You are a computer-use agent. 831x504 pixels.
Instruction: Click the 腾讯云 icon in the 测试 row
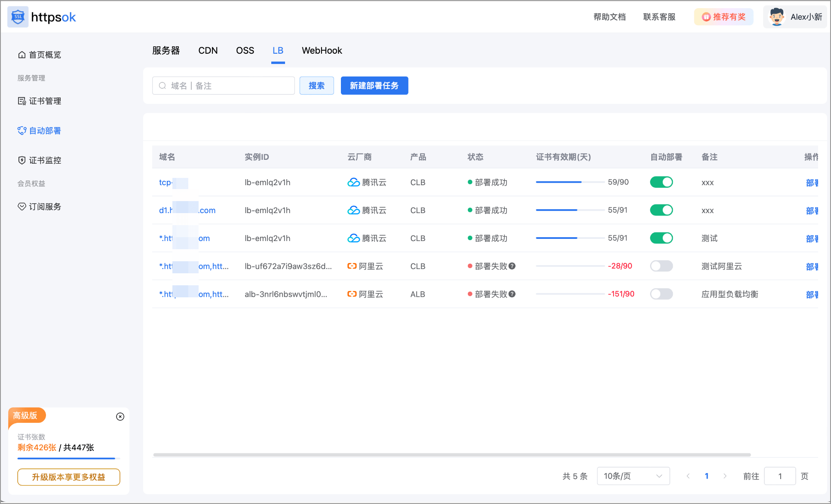pos(353,238)
